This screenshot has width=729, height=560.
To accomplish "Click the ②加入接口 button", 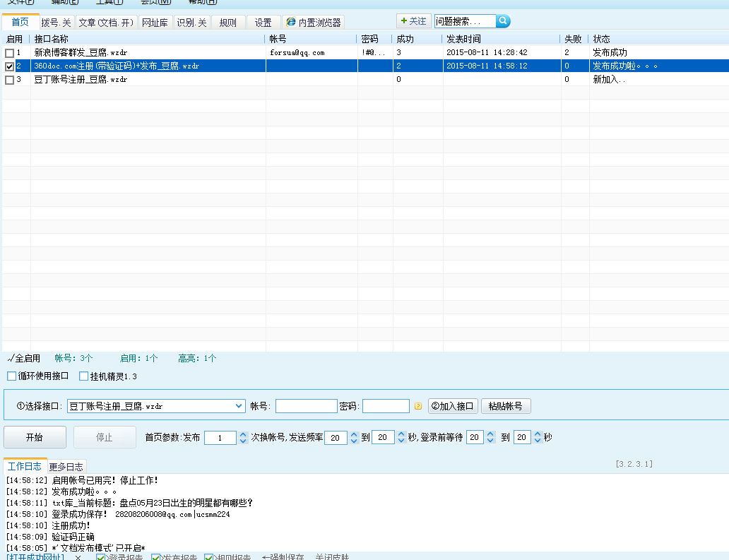I will pyautogui.click(x=453, y=406).
